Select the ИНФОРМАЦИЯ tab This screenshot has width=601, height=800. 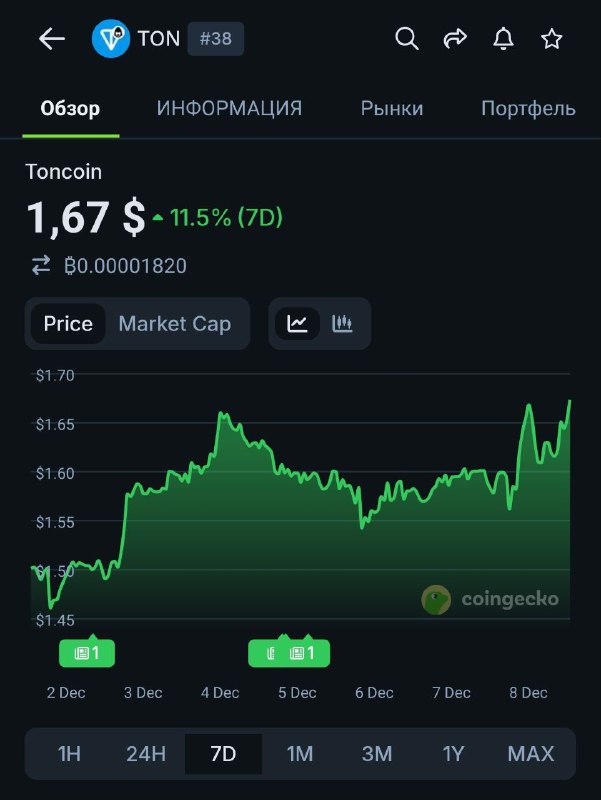[228, 108]
